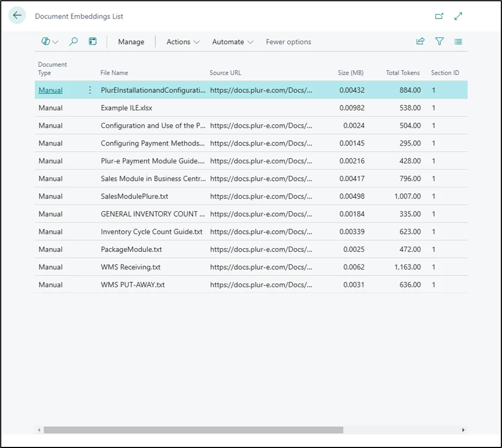The width and height of the screenshot is (502, 448).
Task: Select the Example ILE.xlsx row
Action: coord(251,108)
